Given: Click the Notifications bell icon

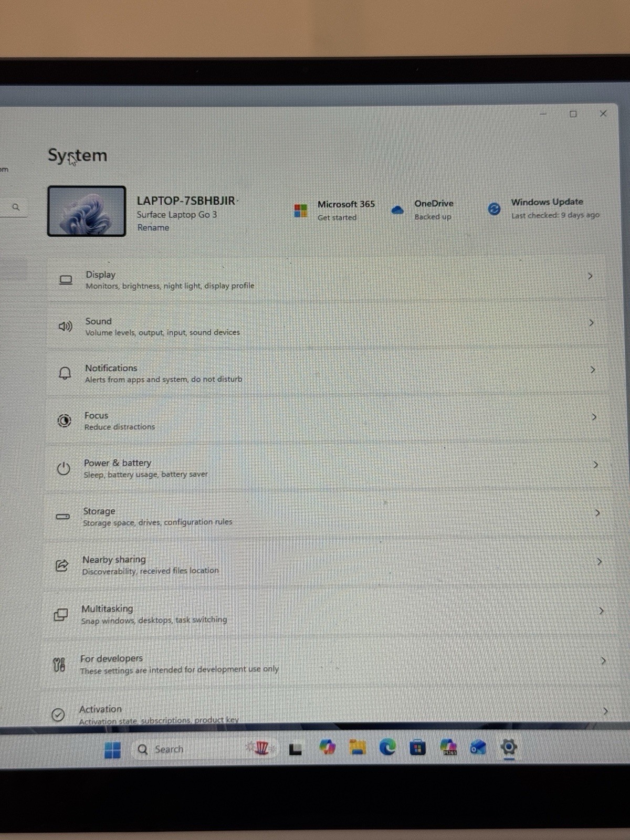Looking at the screenshot, I should tap(65, 373).
